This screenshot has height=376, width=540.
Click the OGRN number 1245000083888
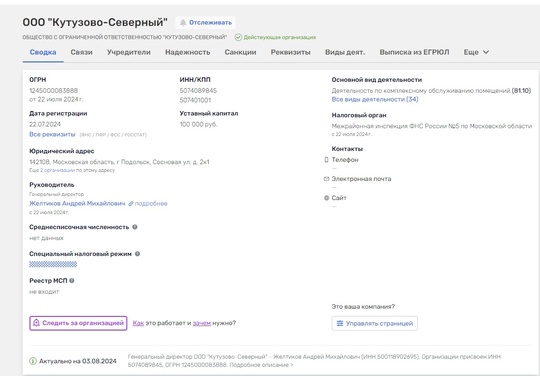[53, 91]
